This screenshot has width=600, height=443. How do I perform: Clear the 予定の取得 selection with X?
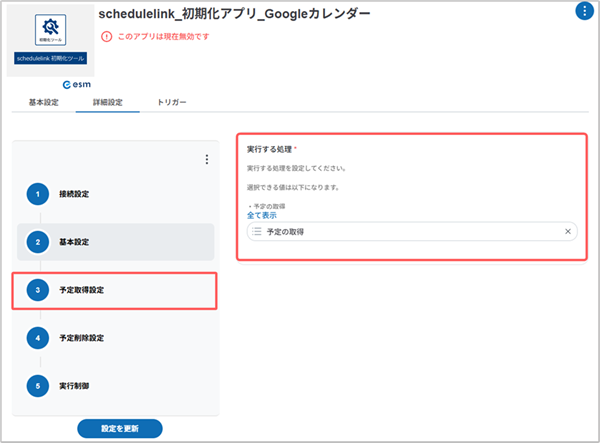pos(568,232)
